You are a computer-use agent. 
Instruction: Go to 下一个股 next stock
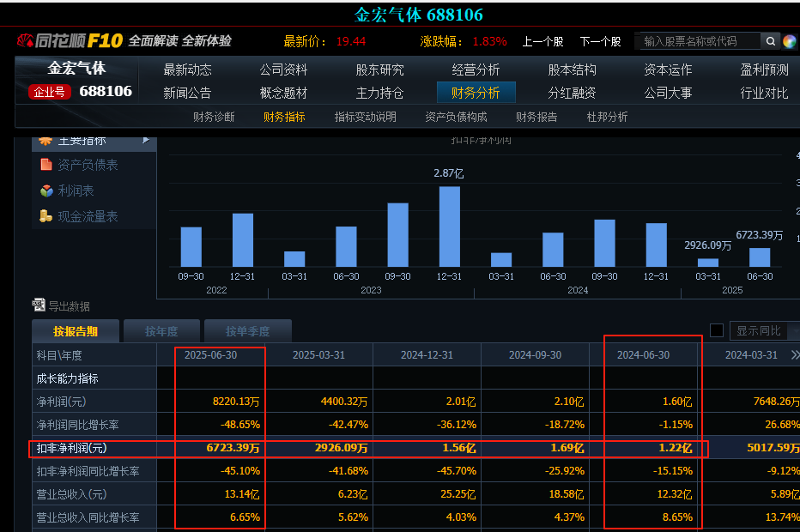601,41
